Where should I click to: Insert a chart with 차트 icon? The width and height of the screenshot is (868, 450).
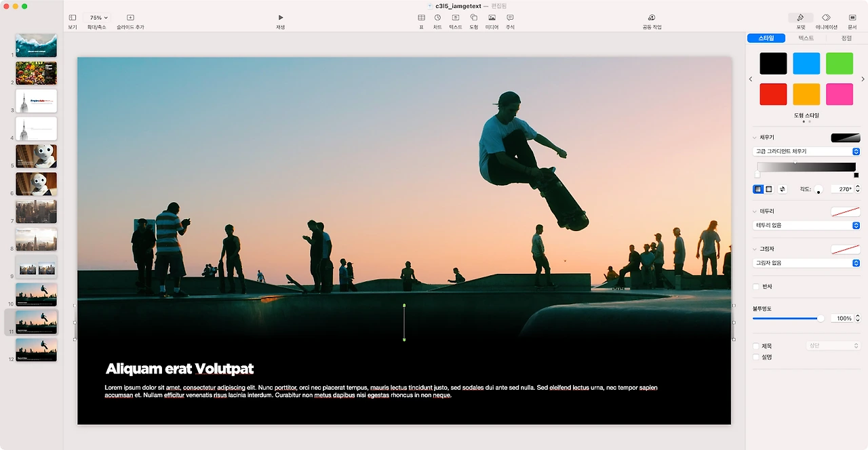coord(437,21)
